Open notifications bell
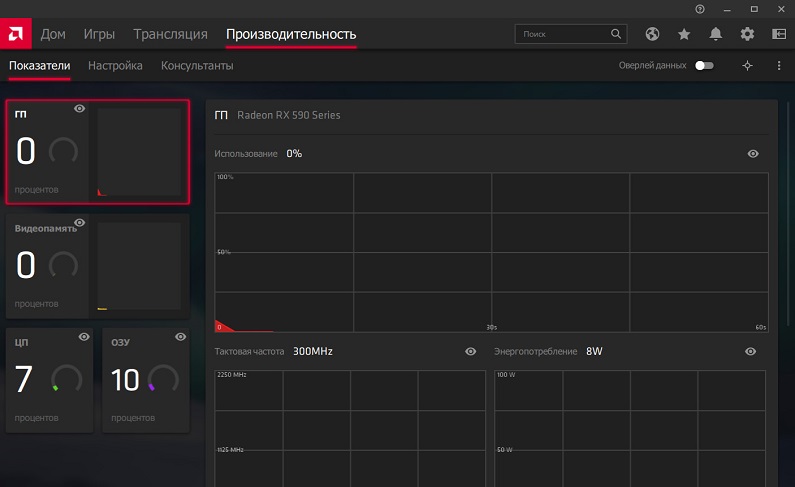This screenshot has width=795, height=487. coord(716,34)
